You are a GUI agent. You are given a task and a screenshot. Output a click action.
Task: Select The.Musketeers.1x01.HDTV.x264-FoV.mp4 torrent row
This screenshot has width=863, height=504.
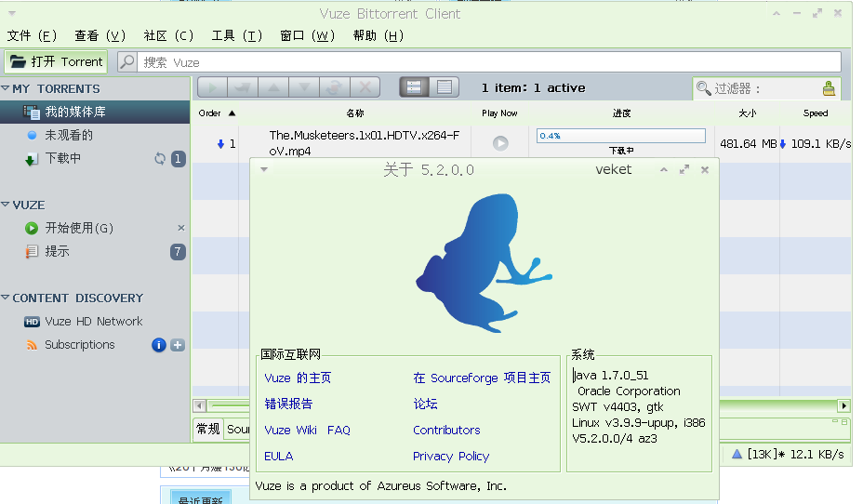click(x=521, y=143)
